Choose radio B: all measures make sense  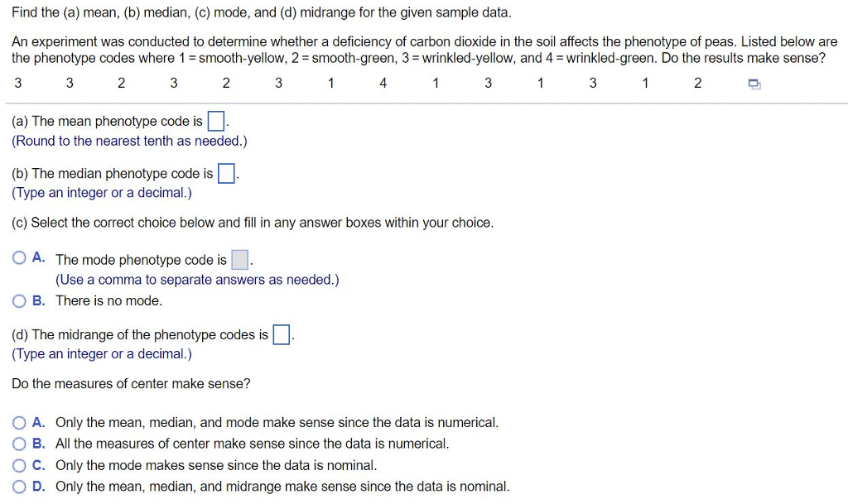(20, 444)
